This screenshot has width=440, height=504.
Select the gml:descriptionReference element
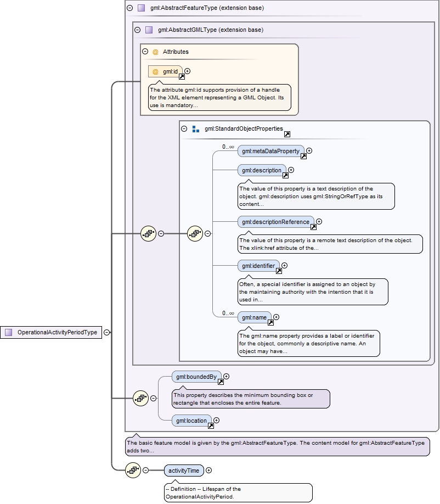[275, 222]
